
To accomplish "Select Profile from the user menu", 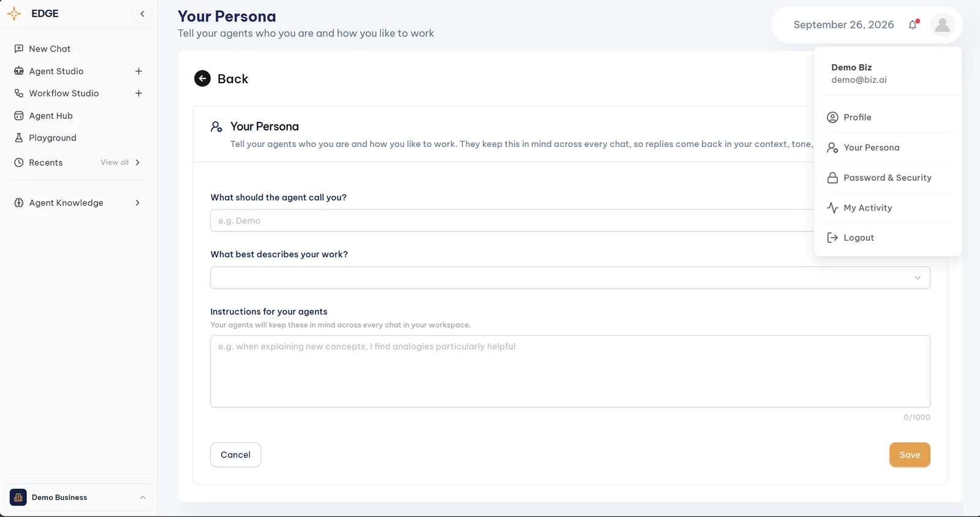I will (x=888, y=118).
